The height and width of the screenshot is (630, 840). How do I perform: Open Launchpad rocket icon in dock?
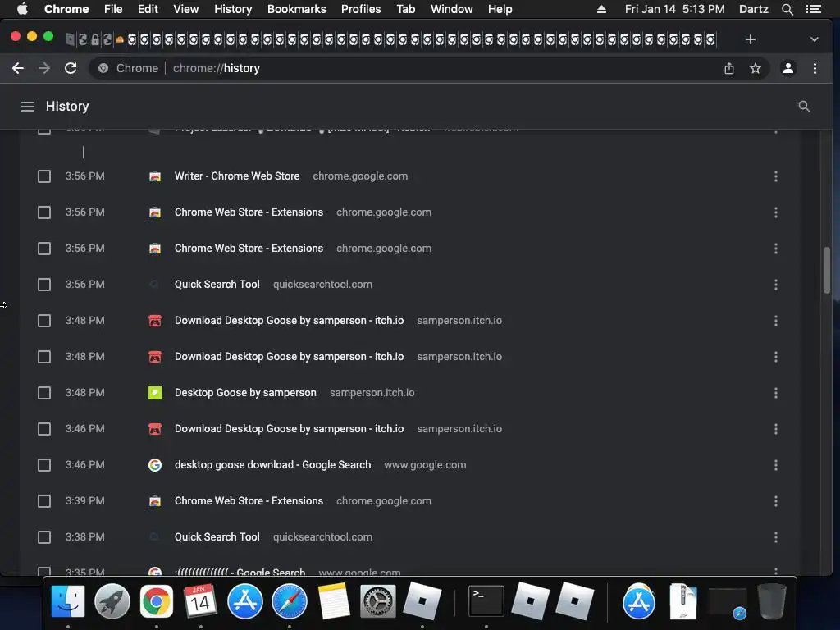tap(112, 601)
